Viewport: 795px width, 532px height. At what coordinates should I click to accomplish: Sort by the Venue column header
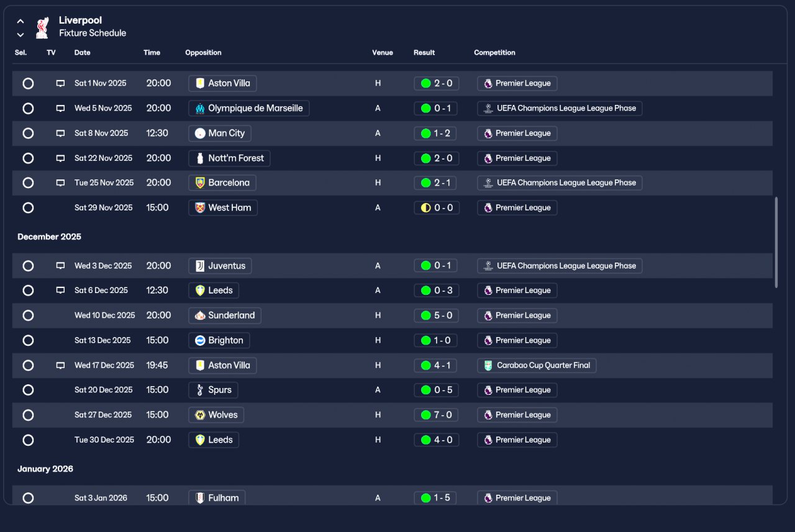coord(383,53)
